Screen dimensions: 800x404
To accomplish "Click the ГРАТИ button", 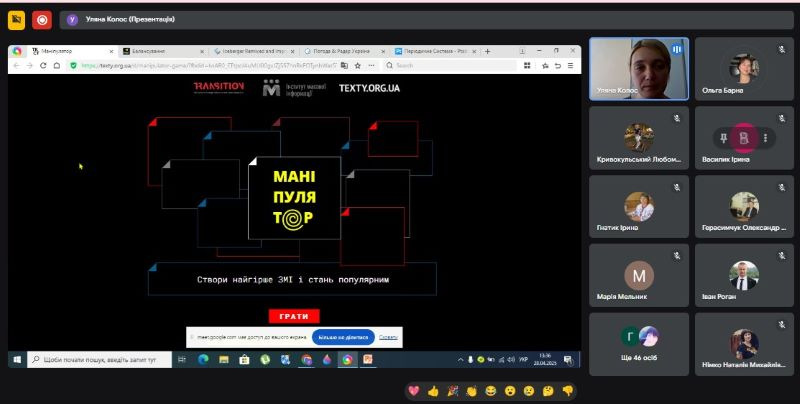I will [294, 316].
